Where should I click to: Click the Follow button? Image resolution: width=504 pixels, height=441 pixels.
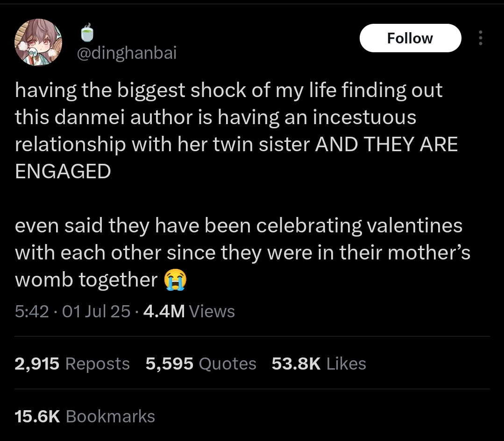point(410,38)
